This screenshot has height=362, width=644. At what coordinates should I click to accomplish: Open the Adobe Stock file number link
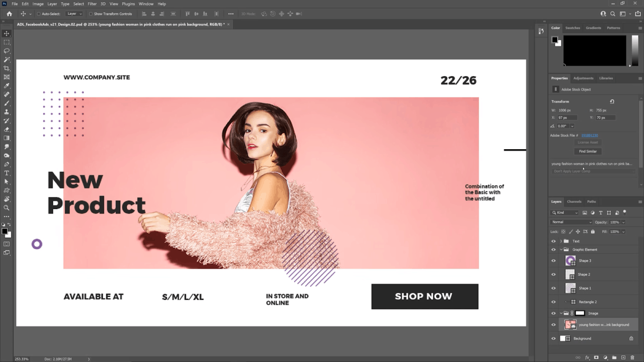tap(589, 135)
